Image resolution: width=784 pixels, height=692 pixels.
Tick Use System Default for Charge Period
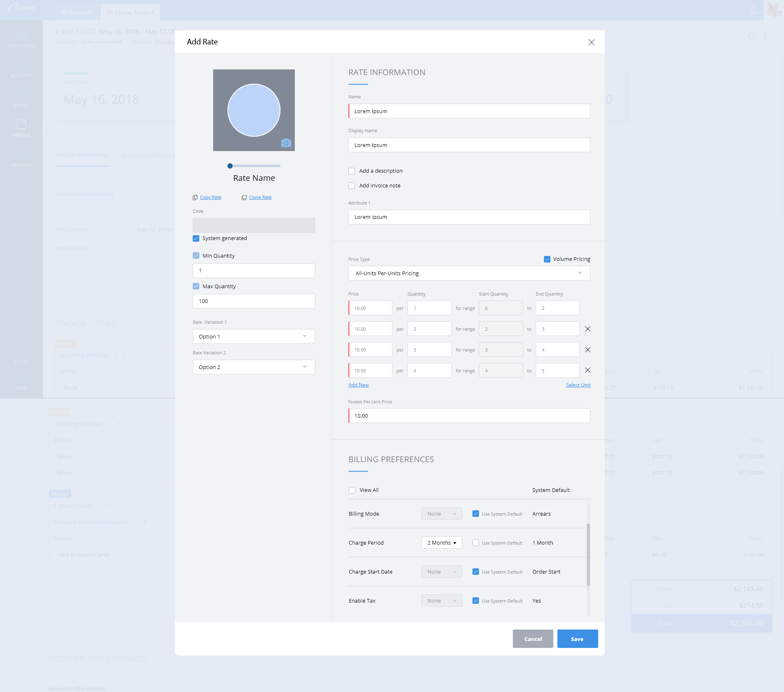pos(476,543)
